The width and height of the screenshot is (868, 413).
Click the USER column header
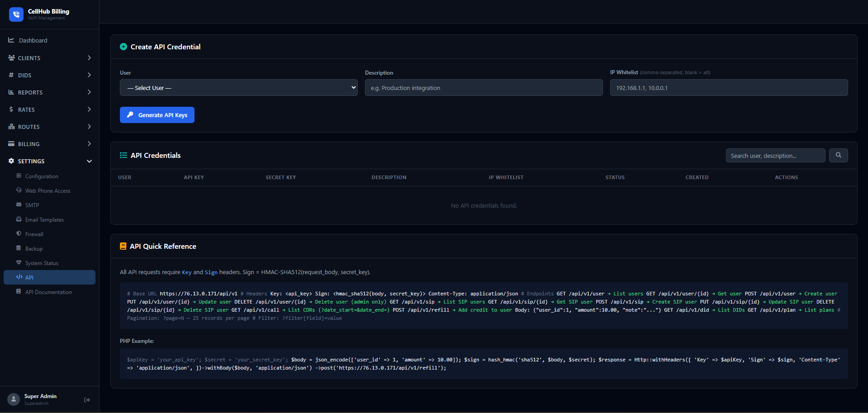pyautogui.click(x=125, y=177)
